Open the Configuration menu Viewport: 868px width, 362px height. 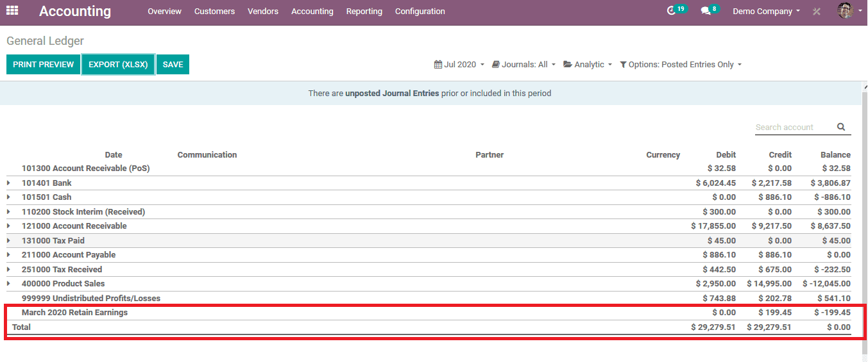tap(420, 12)
